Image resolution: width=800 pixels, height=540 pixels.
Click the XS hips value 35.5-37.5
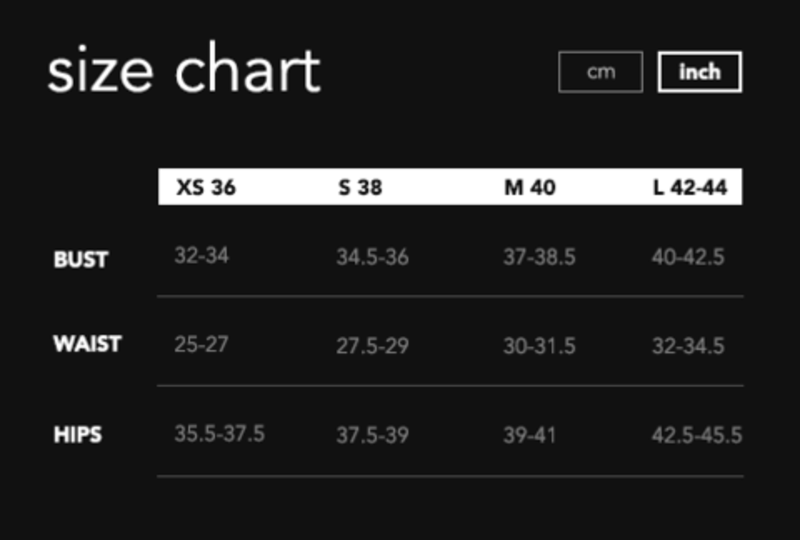pyautogui.click(x=219, y=434)
